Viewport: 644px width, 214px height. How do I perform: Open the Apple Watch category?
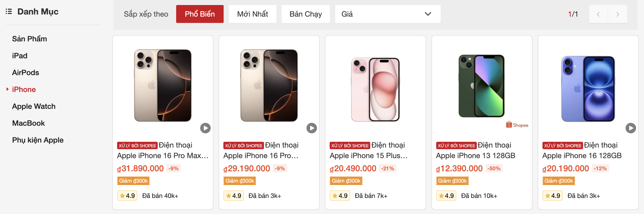click(x=33, y=106)
